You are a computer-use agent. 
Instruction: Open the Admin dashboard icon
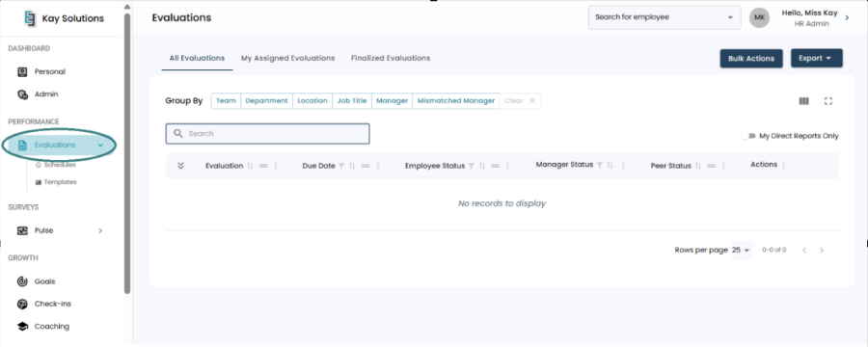22,94
